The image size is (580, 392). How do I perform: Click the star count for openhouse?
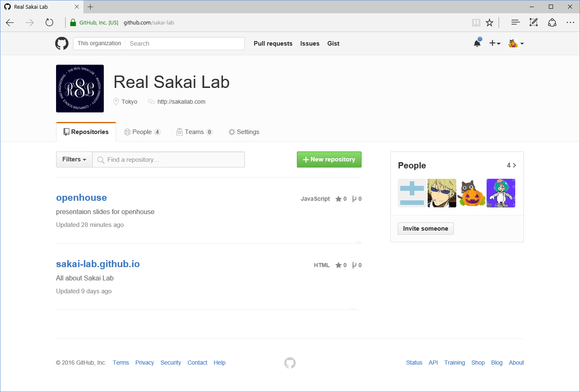(x=341, y=199)
